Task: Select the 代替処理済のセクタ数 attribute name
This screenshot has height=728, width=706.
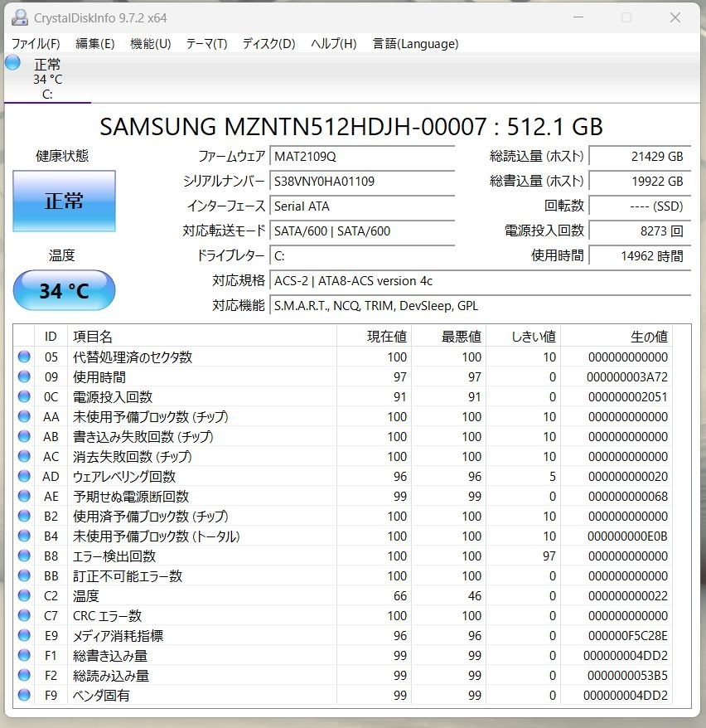Action: pyautogui.click(x=133, y=357)
